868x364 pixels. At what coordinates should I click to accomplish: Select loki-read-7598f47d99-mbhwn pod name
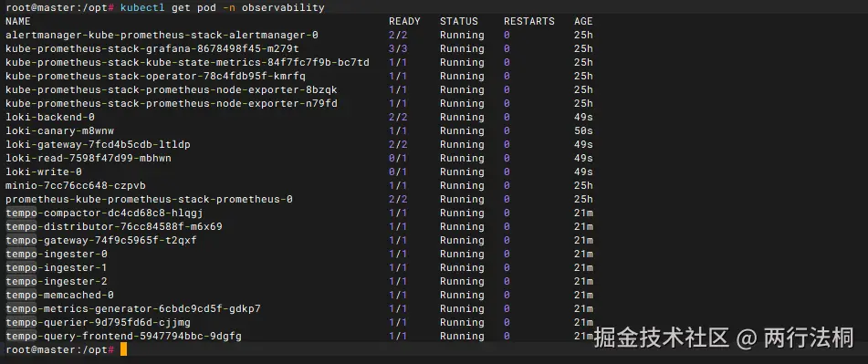click(89, 158)
